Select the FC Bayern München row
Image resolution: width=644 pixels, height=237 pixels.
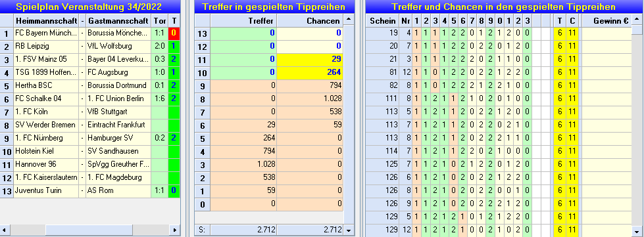90,33
